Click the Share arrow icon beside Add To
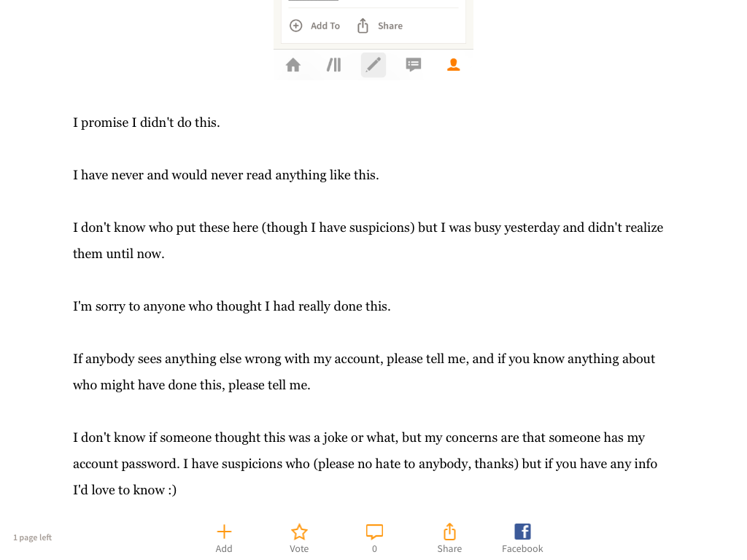This screenshot has width=747, height=560. click(x=363, y=26)
